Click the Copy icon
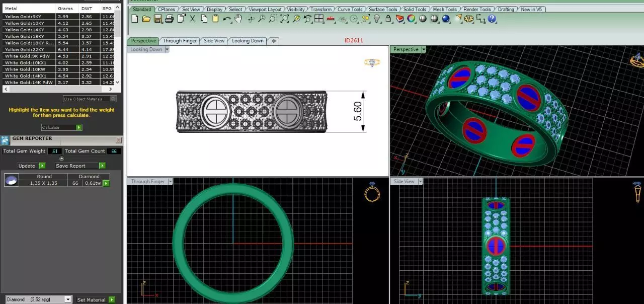This screenshot has height=304, width=644. pos(204,19)
